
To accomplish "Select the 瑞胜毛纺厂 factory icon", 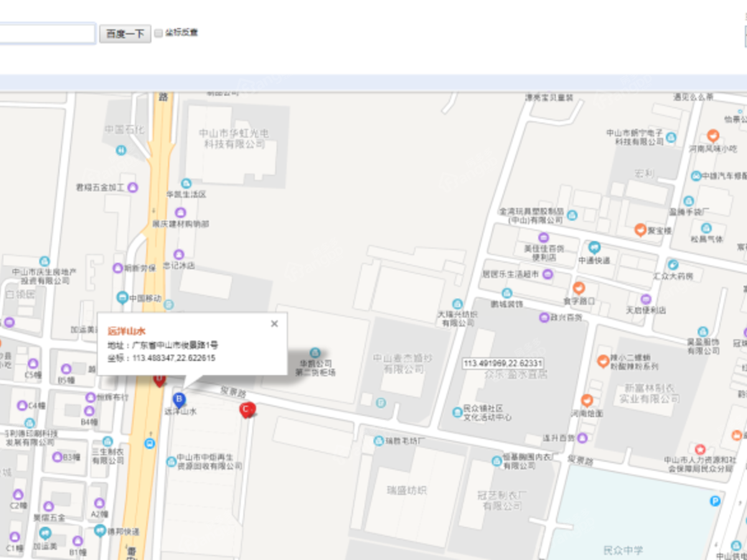I will [378, 441].
